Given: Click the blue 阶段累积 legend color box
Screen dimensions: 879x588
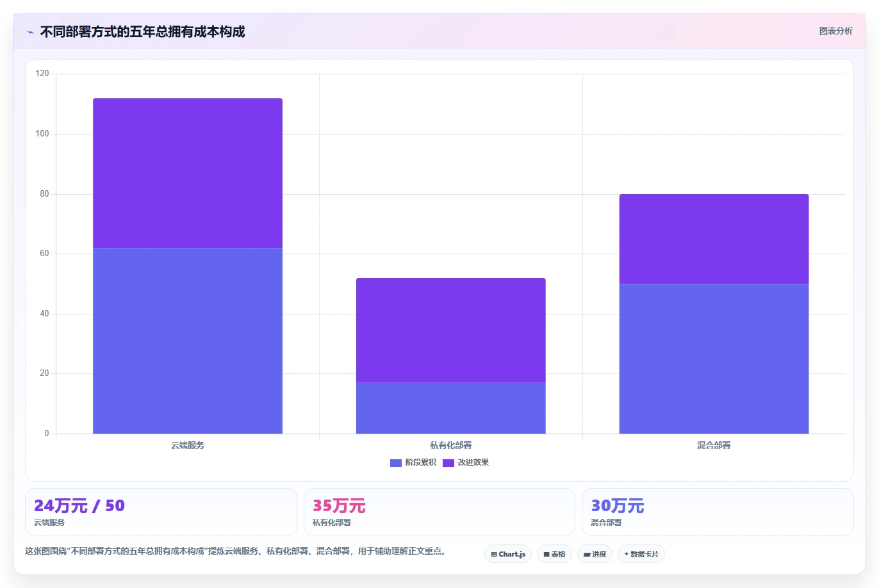Looking at the screenshot, I should click(x=396, y=462).
